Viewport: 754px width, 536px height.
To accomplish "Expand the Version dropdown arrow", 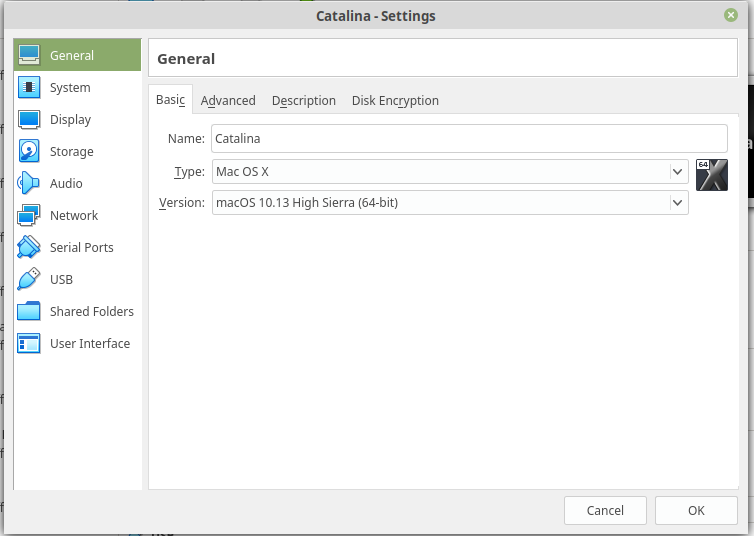I will coord(677,203).
